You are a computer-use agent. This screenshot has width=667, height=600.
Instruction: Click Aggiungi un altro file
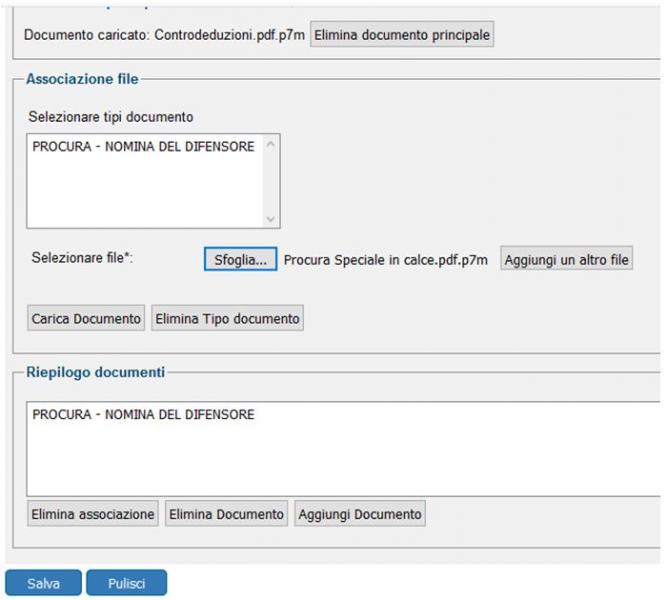pos(566,259)
